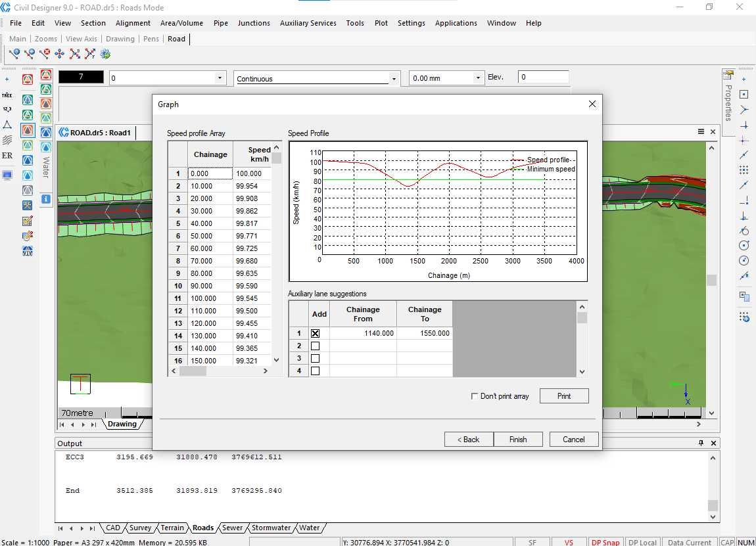Switch to the Terrain mode tab
The image size is (756, 546).
[172, 528]
